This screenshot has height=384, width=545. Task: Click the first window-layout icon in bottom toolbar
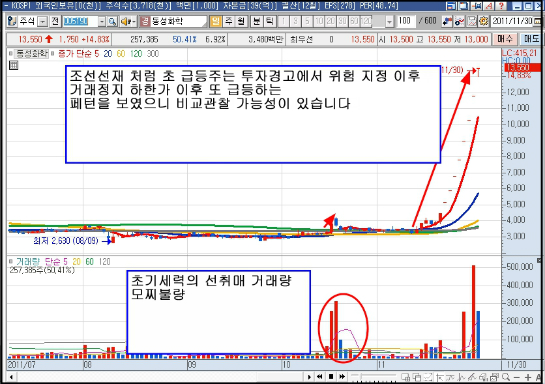pos(405,377)
